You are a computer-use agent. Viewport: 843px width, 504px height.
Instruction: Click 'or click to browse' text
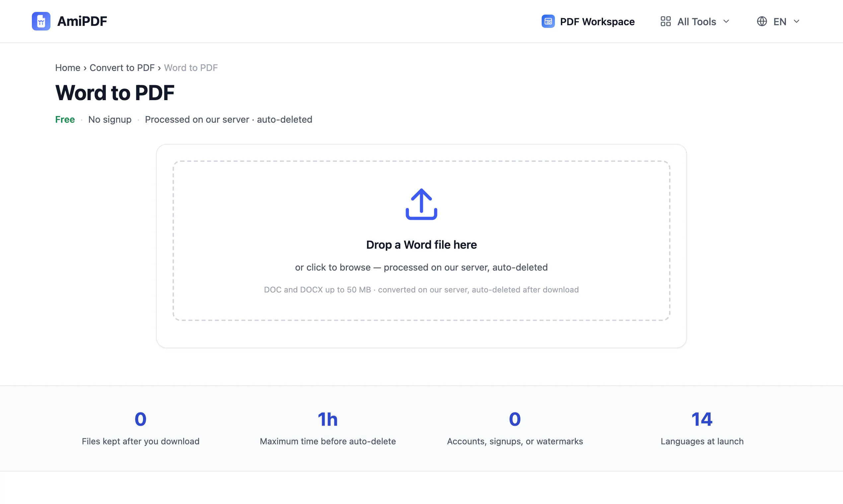point(333,267)
